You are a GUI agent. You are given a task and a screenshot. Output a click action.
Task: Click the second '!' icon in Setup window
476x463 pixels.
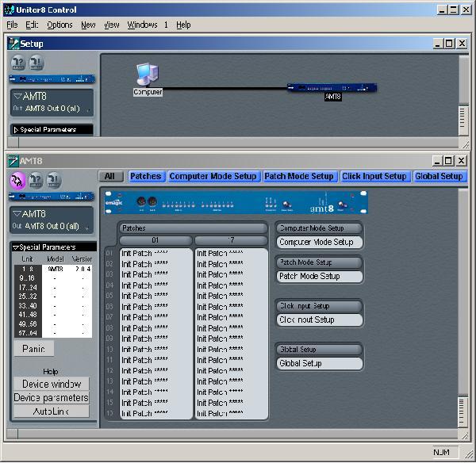[36, 63]
